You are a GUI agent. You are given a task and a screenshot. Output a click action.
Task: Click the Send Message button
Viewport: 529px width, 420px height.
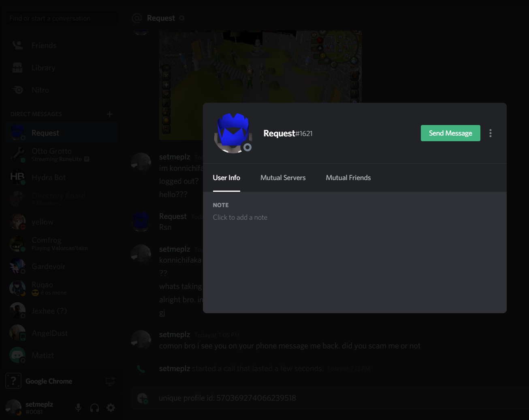click(x=450, y=133)
